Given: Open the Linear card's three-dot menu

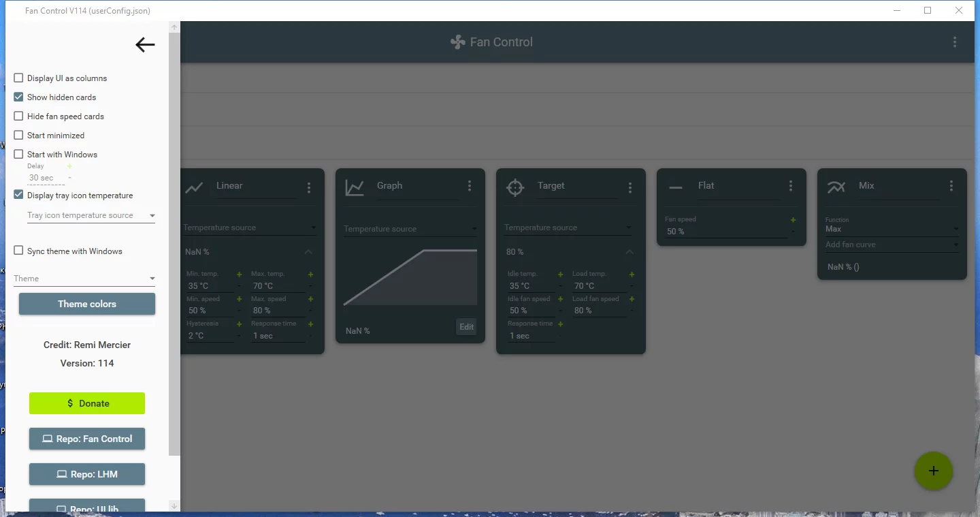Looking at the screenshot, I should [x=309, y=187].
